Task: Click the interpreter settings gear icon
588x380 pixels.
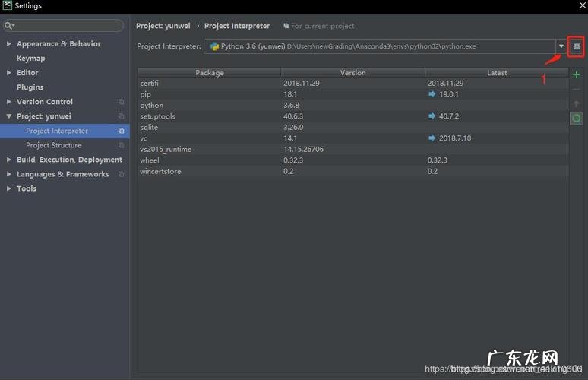Action: pos(577,46)
